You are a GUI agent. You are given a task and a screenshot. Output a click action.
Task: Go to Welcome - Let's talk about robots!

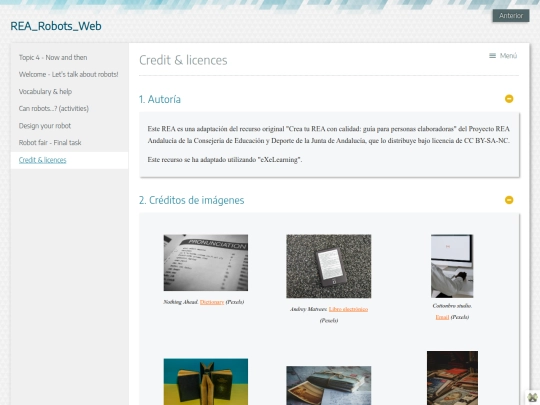coord(69,74)
